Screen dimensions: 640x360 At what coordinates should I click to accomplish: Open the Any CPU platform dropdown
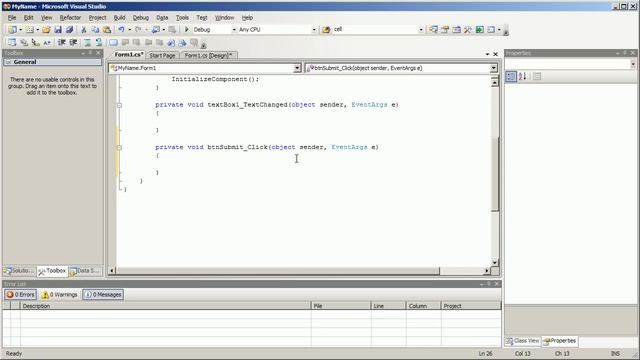(x=314, y=30)
